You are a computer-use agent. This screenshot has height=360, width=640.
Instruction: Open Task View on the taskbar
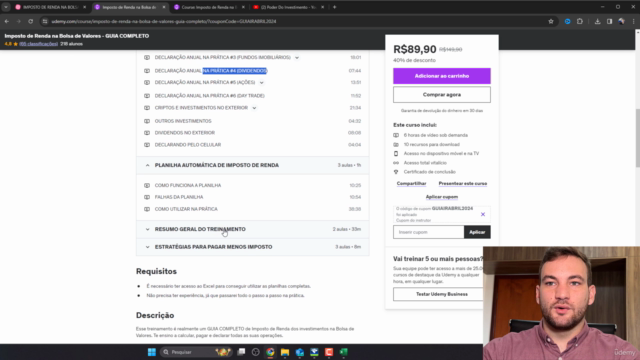pyautogui.click(x=241, y=352)
